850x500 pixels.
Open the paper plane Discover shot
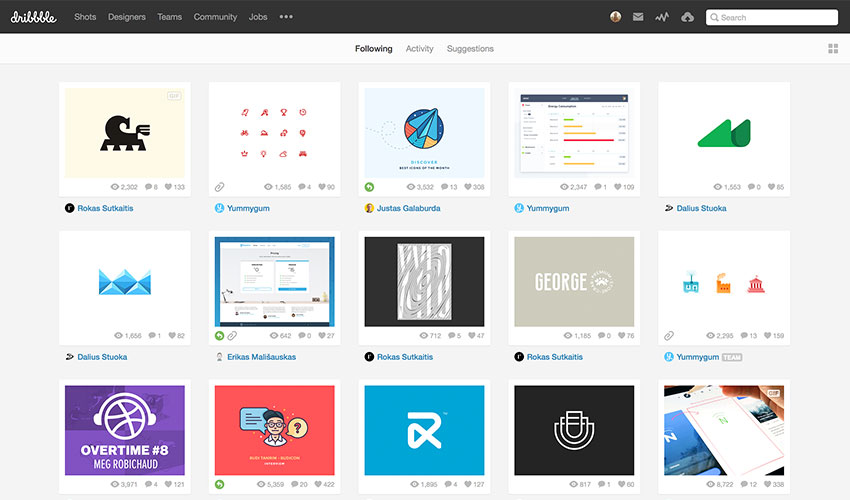[x=424, y=133]
